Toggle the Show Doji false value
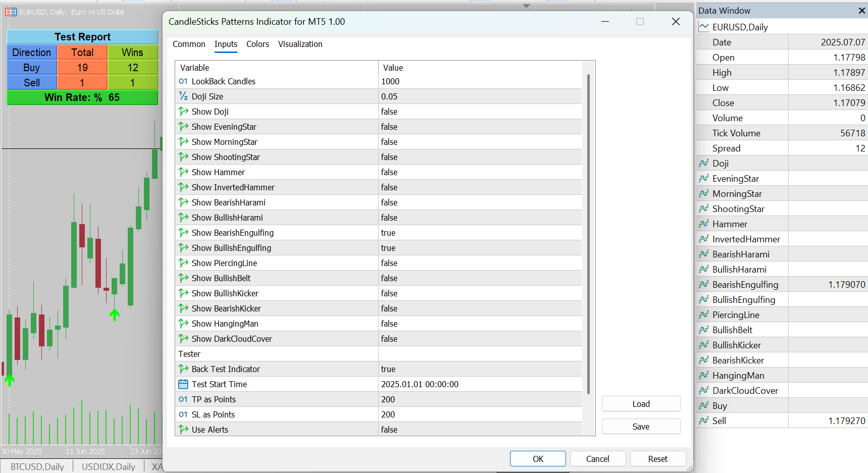The image size is (868, 473). pyautogui.click(x=480, y=112)
